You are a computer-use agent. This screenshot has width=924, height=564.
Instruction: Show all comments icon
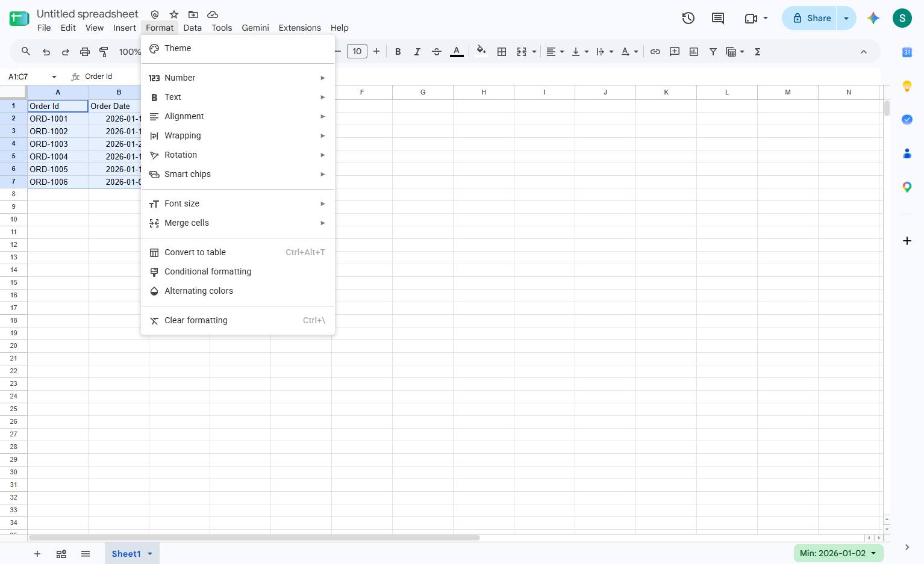718,18
